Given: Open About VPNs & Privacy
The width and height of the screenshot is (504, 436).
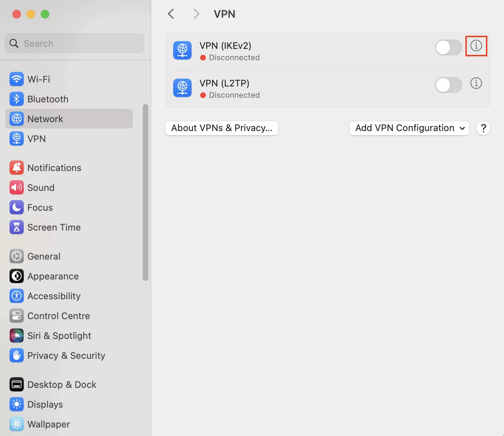Looking at the screenshot, I should [222, 128].
